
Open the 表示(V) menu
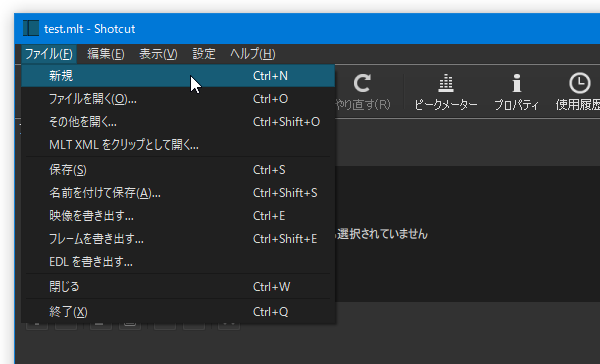pos(158,54)
